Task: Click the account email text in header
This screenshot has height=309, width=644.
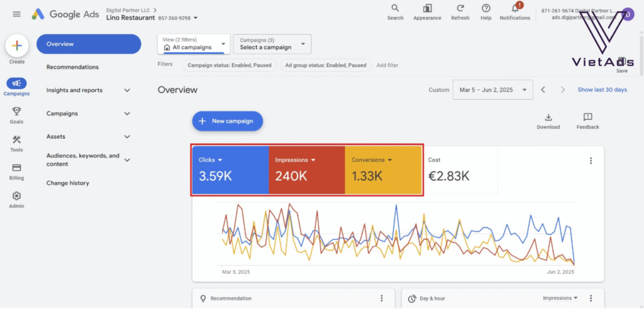Action: [583, 18]
